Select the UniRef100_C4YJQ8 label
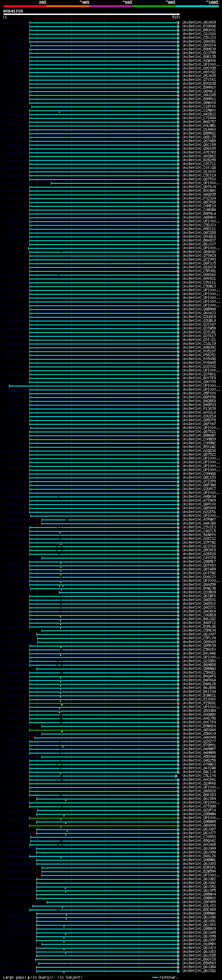This screenshot has height=980, width=222. (199, 168)
